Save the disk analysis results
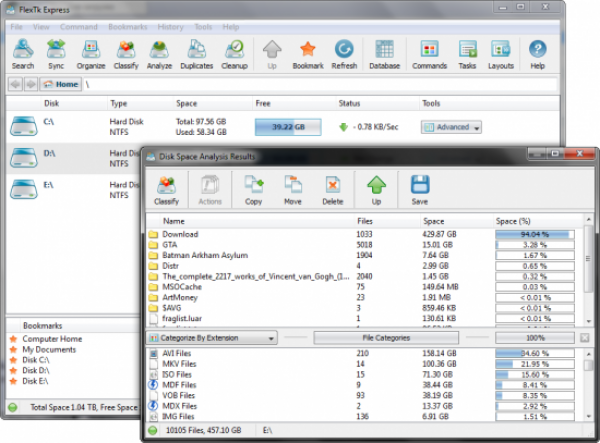 coord(419,189)
